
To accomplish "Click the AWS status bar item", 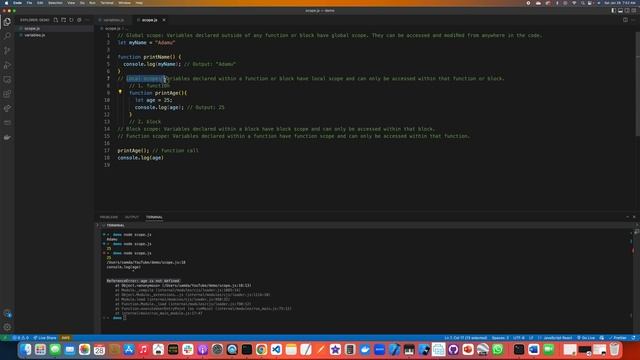I will pos(65,338).
